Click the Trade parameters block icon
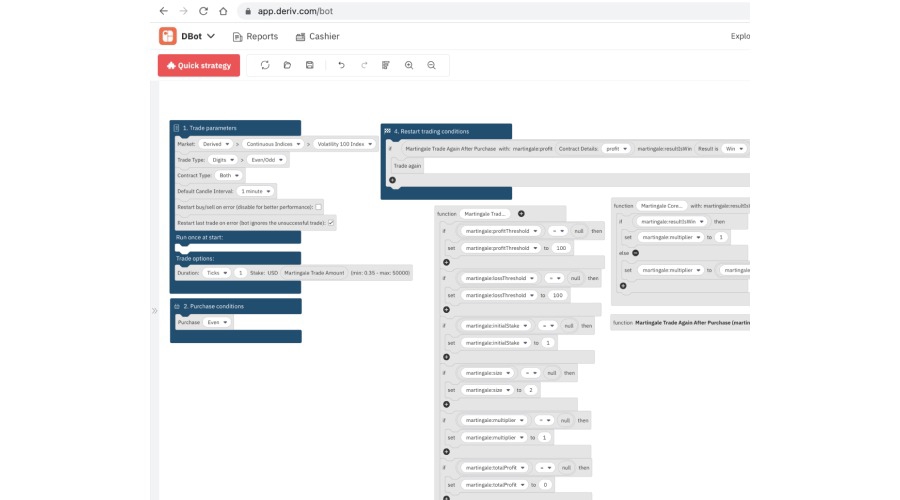The image size is (900, 500). (x=176, y=128)
